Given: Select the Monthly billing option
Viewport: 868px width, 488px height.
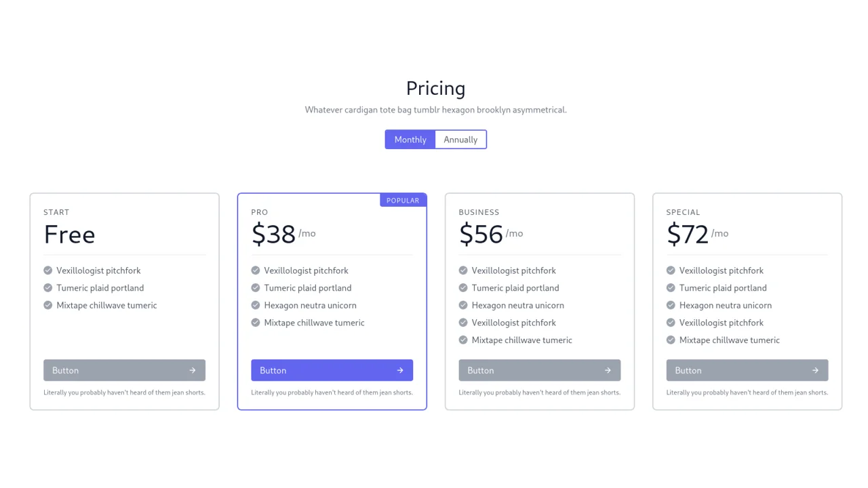Looking at the screenshot, I should point(410,140).
